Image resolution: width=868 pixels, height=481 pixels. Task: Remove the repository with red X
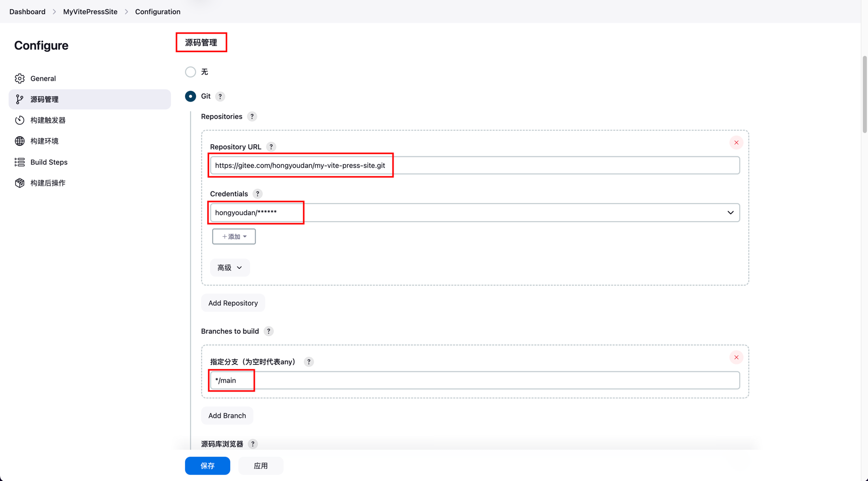click(736, 143)
